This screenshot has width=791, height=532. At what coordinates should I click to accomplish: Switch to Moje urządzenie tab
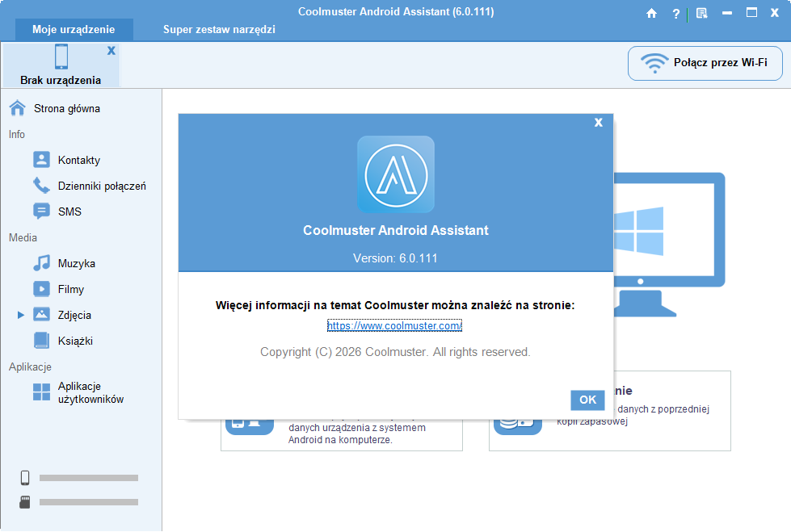(74, 30)
